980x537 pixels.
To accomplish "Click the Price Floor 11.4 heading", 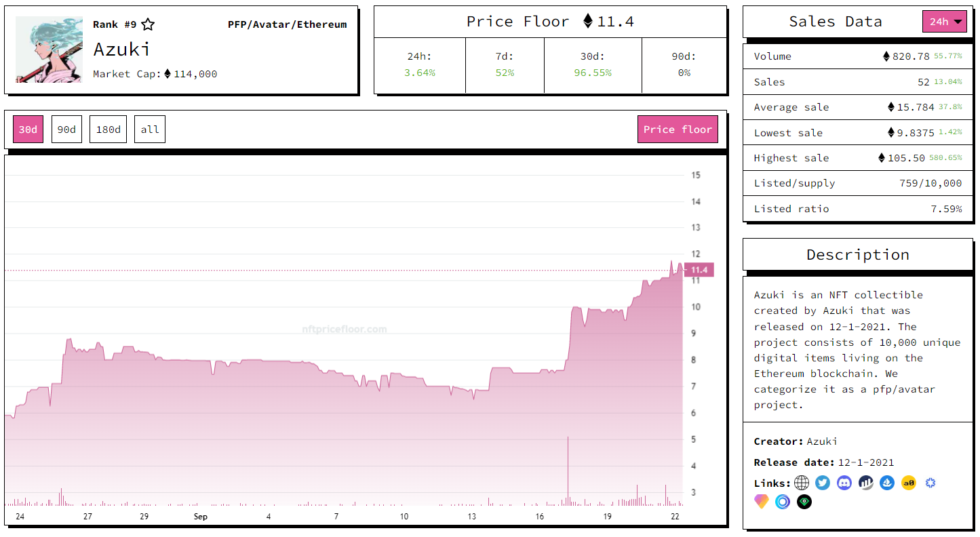I will 550,22.
